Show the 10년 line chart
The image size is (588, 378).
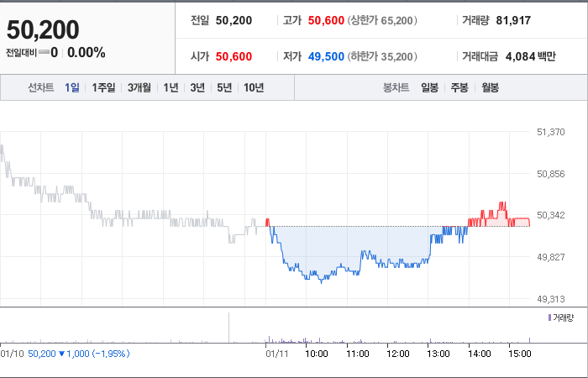click(254, 87)
